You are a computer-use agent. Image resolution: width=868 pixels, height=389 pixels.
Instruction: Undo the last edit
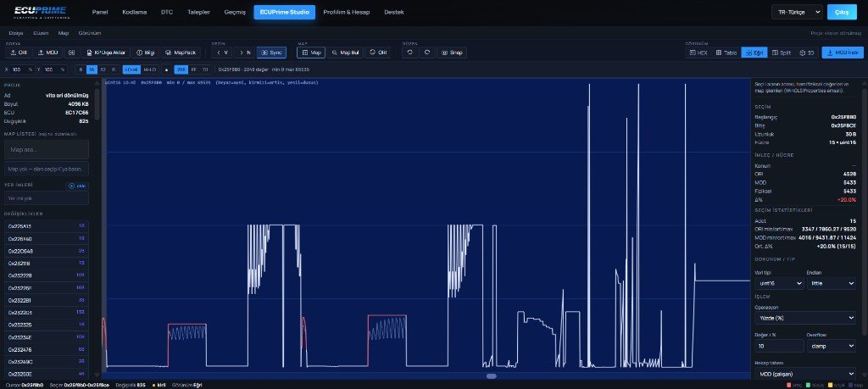(409, 53)
